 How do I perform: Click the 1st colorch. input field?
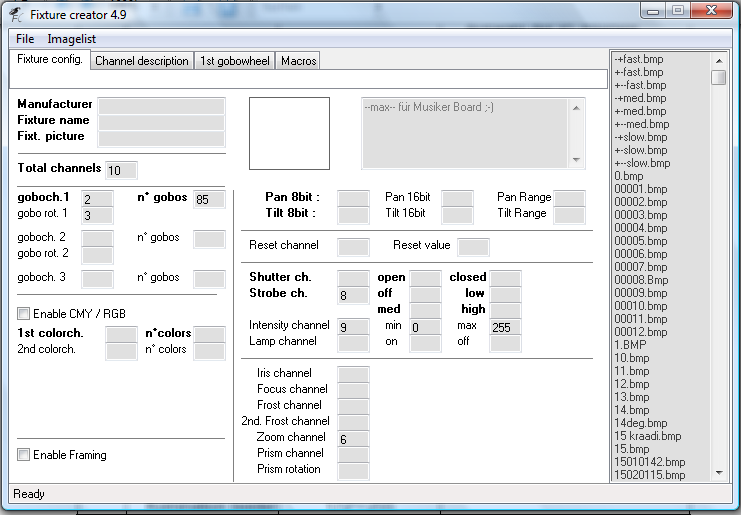pyautogui.click(x=121, y=335)
